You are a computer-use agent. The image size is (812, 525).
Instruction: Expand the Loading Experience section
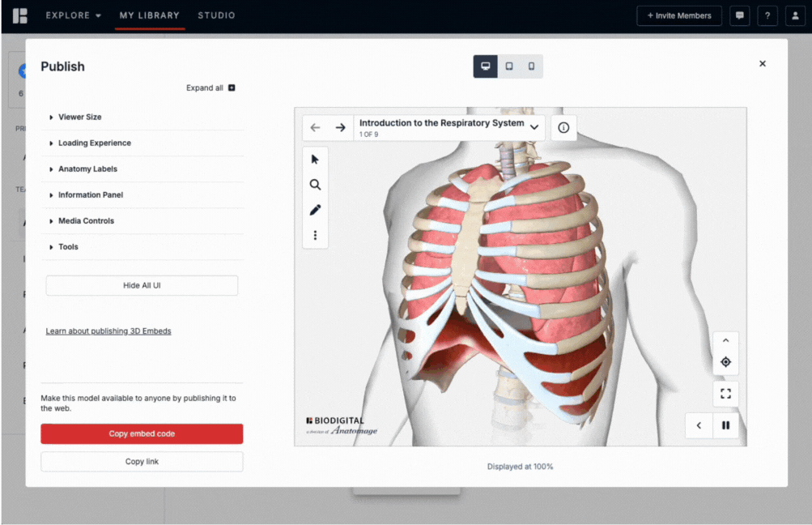click(142, 143)
